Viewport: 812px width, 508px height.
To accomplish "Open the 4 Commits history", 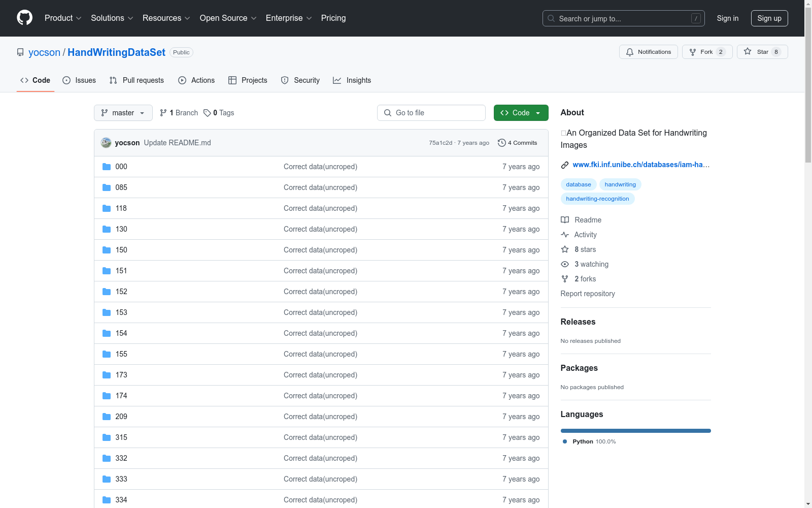I will (x=518, y=143).
